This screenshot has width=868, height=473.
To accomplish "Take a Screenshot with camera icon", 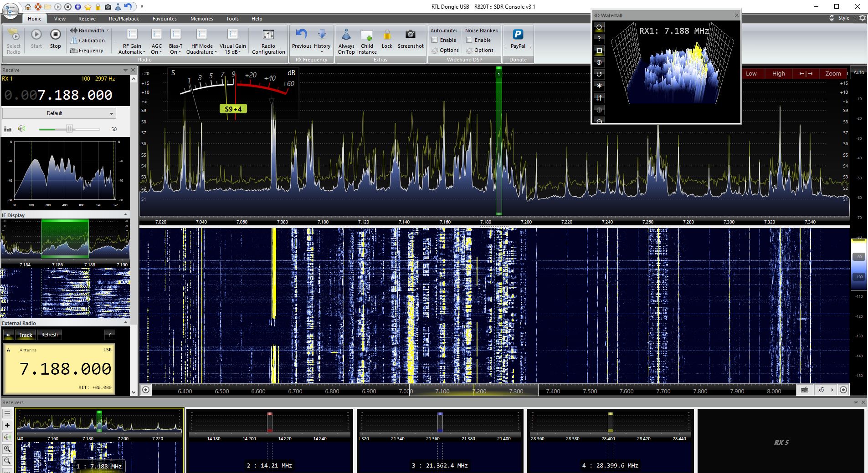I will point(410,35).
